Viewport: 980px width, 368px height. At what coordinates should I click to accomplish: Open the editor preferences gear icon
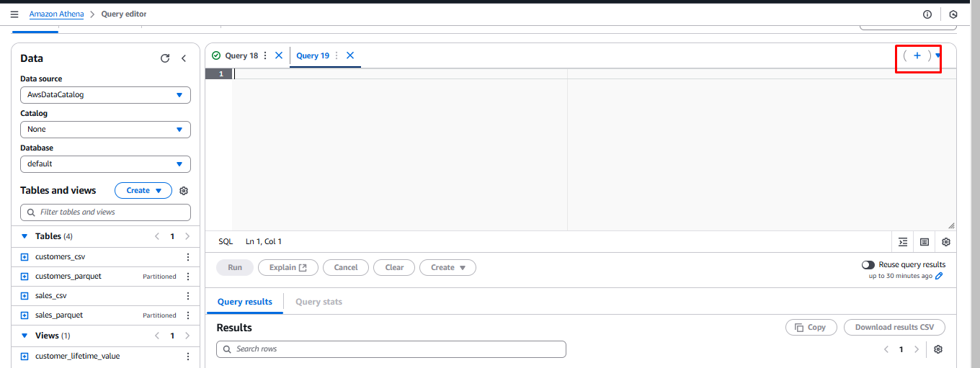pos(946,242)
